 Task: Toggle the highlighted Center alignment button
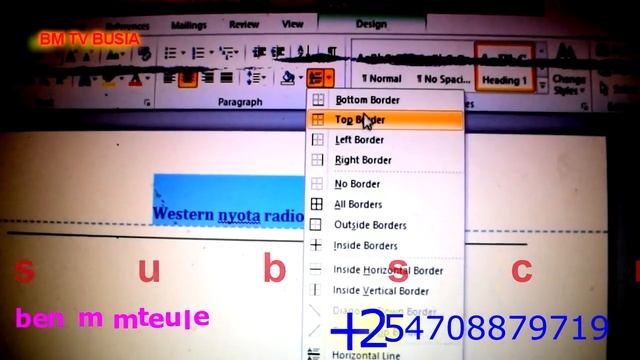188,78
